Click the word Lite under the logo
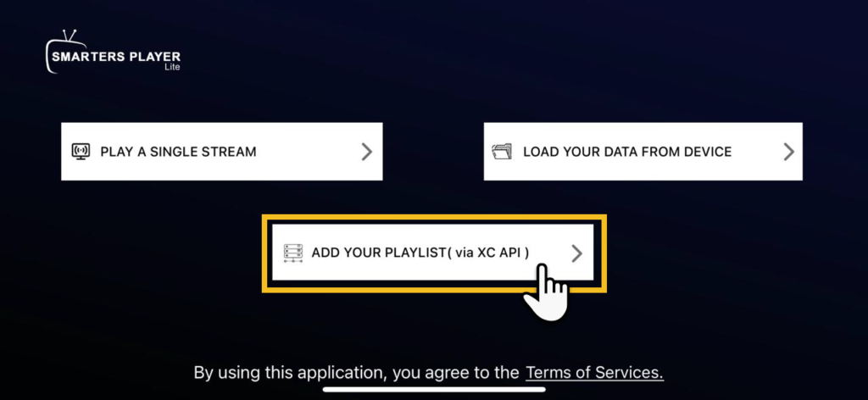 (173, 68)
